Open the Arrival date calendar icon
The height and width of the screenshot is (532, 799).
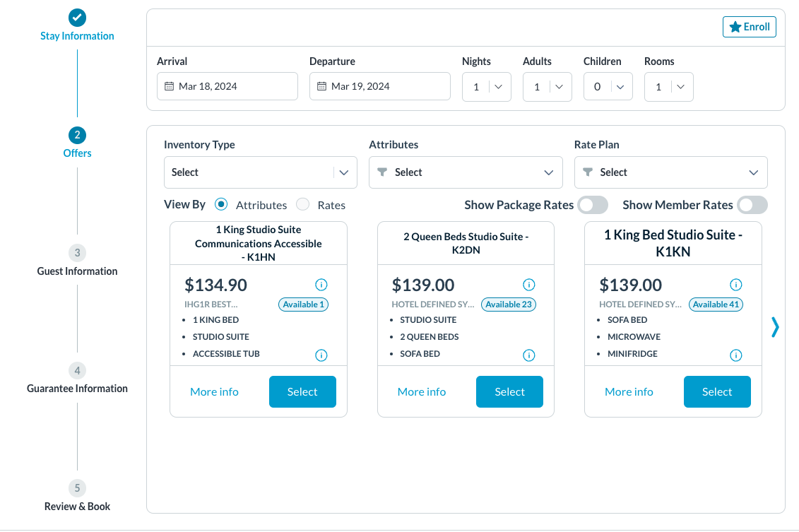pos(169,86)
